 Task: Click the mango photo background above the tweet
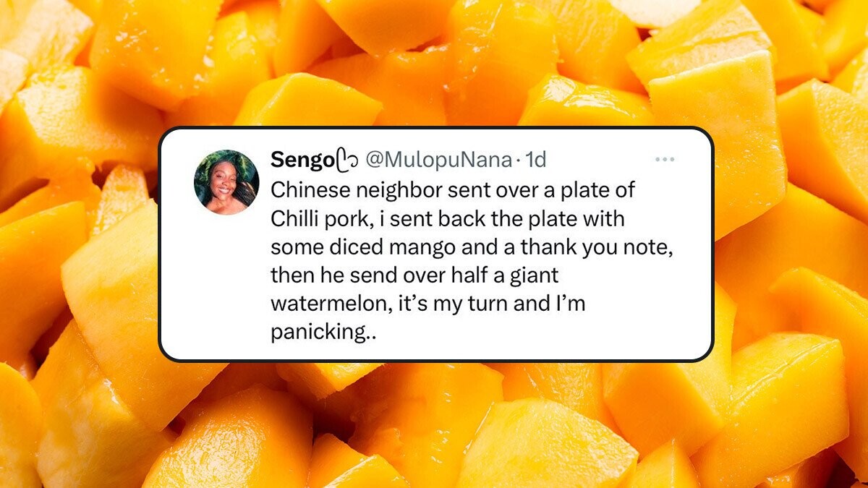pyautogui.click(x=434, y=65)
